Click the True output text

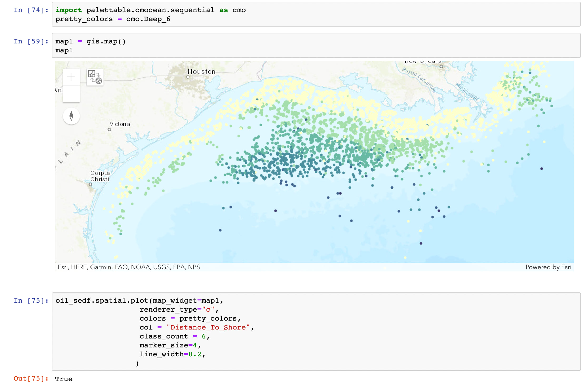[64, 379]
